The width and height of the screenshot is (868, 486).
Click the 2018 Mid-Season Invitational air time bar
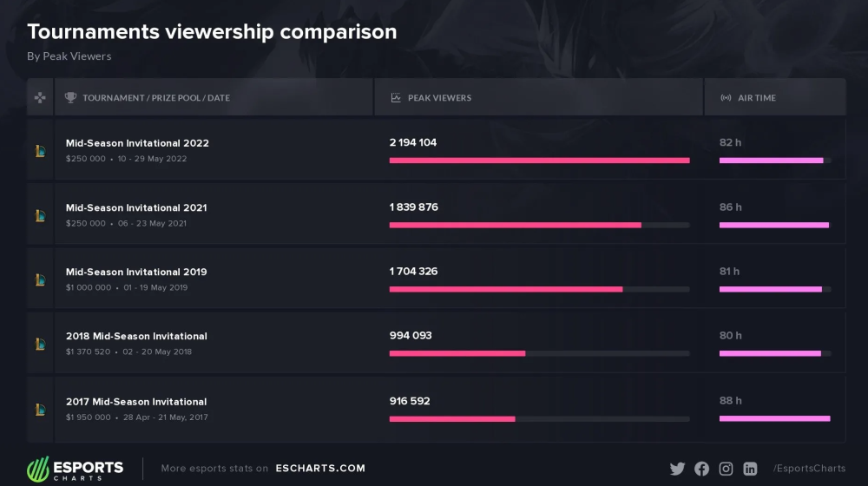pos(770,353)
